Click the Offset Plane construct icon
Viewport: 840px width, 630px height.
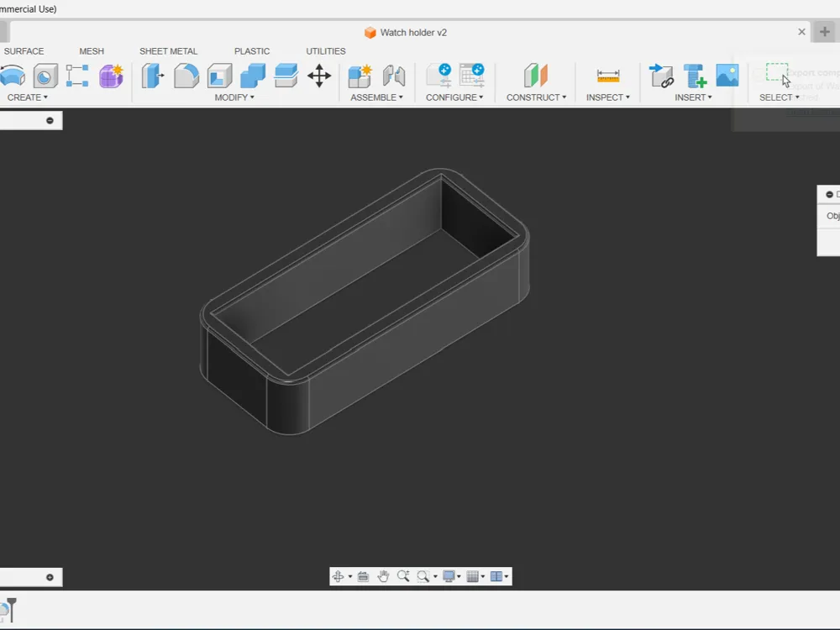(536, 75)
